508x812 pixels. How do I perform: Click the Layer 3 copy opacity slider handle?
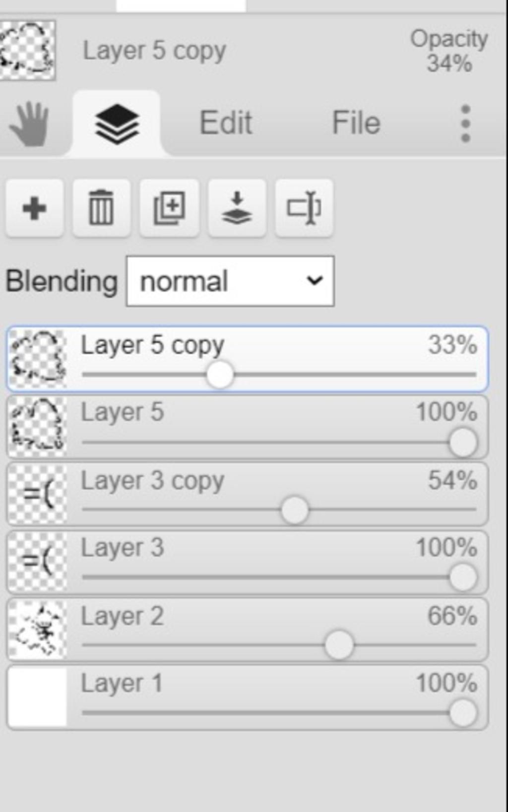pos(294,510)
